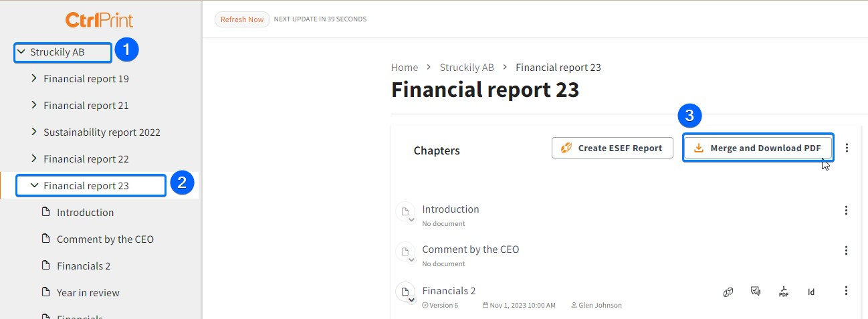Screen dimensions: 868x319
Task: Click the Create ESEF Report button
Action: coord(612,148)
